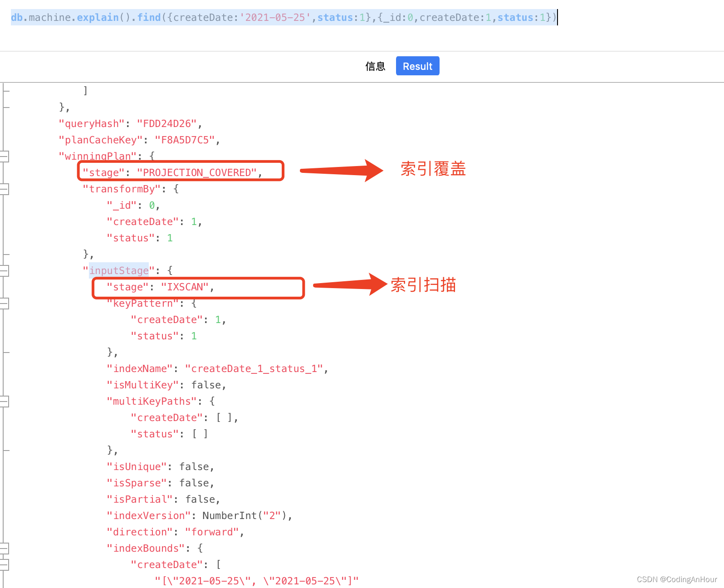The image size is (724, 588).
Task: Click "createDate": [ ] under multiKeyPaths
Action: (184, 417)
